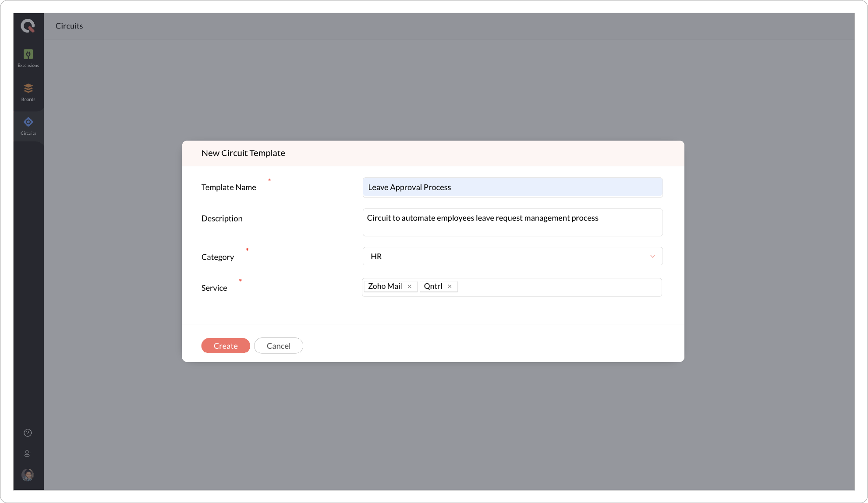The width and height of the screenshot is (868, 503).
Task: Click the Template Name input field
Action: click(x=513, y=187)
